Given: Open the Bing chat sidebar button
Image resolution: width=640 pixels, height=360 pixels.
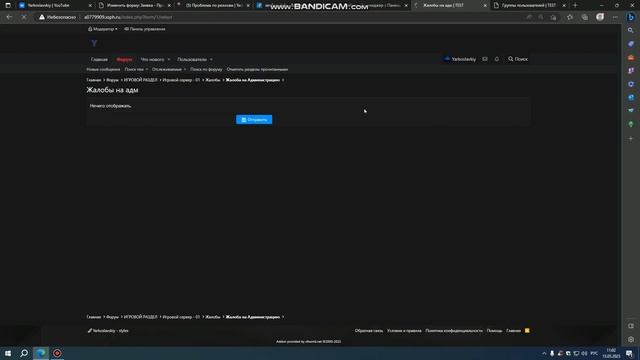Looking at the screenshot, I should (x=631, y=17).
